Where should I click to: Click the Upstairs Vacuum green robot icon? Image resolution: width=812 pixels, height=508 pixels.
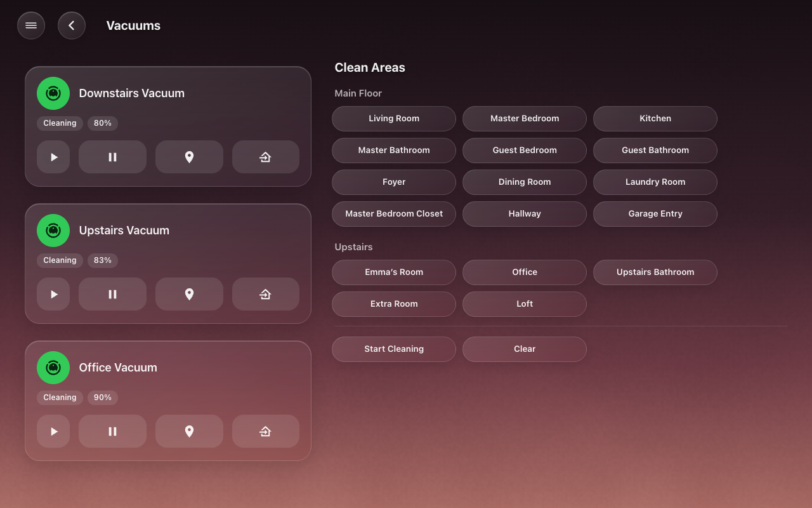53,231
